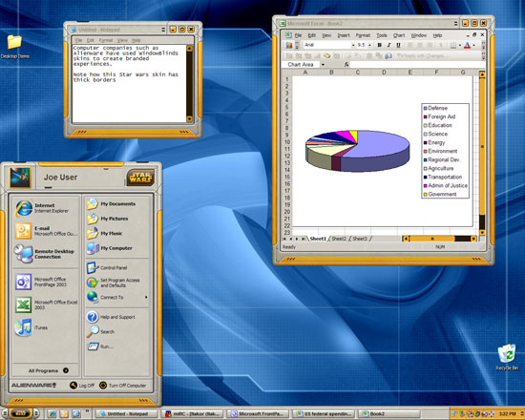The image size is (525, 420).
Task: Switch to Microsoft FrontPage taskbar button
Action: point(259,414)
